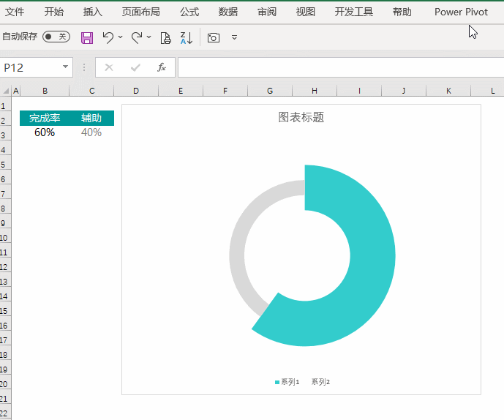Toggle the AutoSave switch

(56, 37)
